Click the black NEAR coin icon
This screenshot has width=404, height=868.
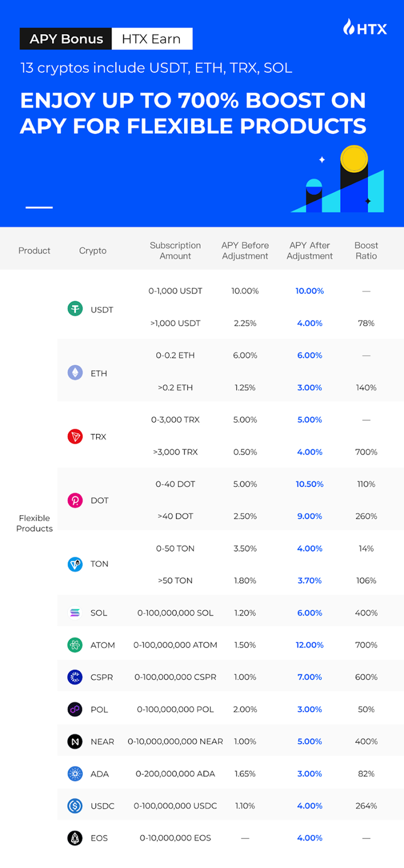75,741
